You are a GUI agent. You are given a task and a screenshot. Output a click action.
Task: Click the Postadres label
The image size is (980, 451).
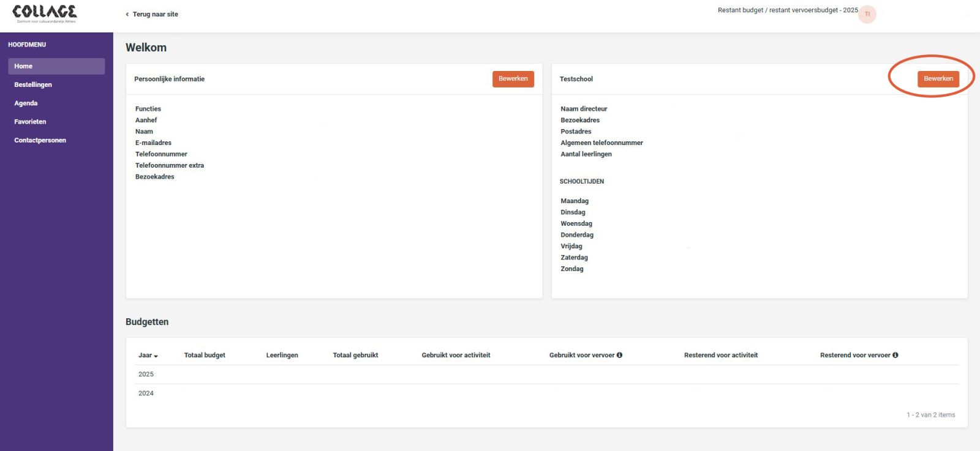(576, 132)
